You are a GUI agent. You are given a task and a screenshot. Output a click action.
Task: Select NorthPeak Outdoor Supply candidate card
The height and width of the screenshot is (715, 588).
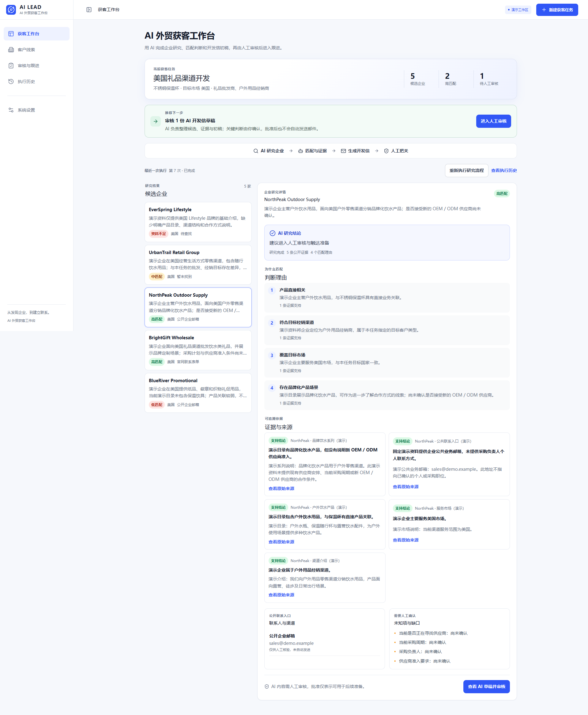point(198,307)
